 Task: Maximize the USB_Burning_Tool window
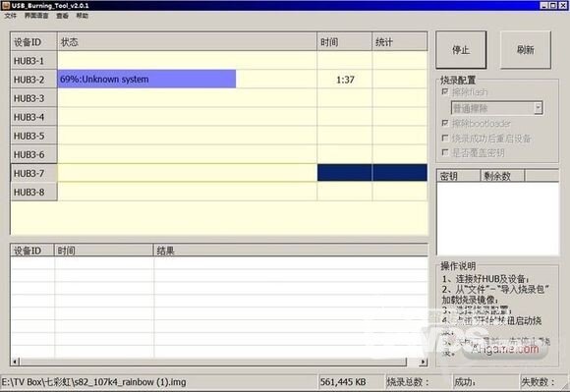click(x=552, y=6)
